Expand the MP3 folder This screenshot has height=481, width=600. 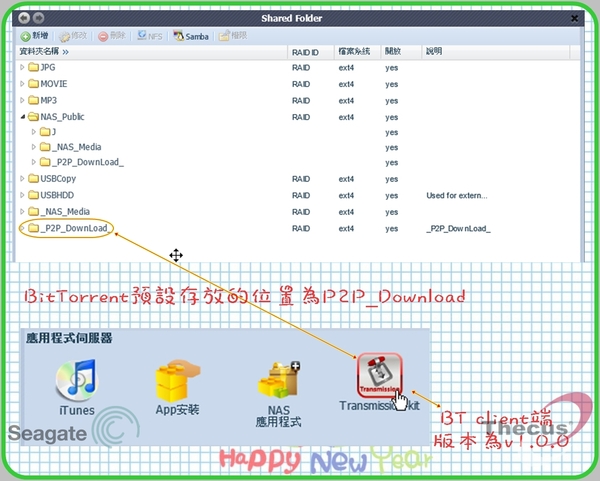22,100
